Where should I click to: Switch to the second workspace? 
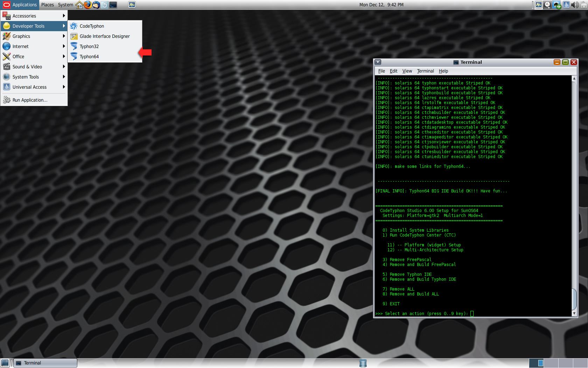coord(551,363)
